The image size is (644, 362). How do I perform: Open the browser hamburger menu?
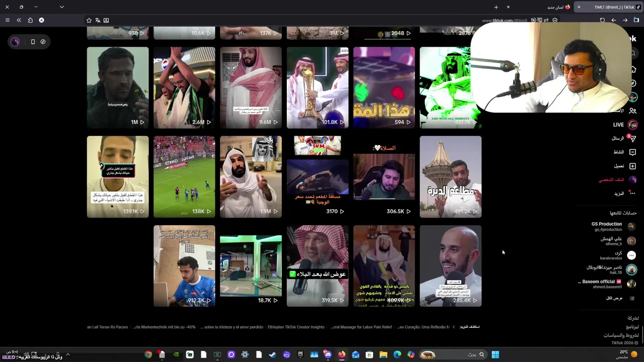(8, 20)
